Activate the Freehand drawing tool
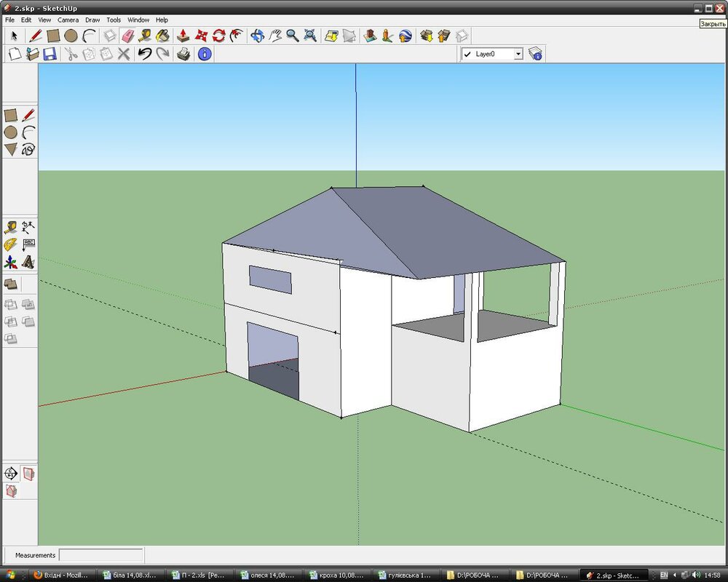This screenshot has width=728, height=582. [28, 150]
